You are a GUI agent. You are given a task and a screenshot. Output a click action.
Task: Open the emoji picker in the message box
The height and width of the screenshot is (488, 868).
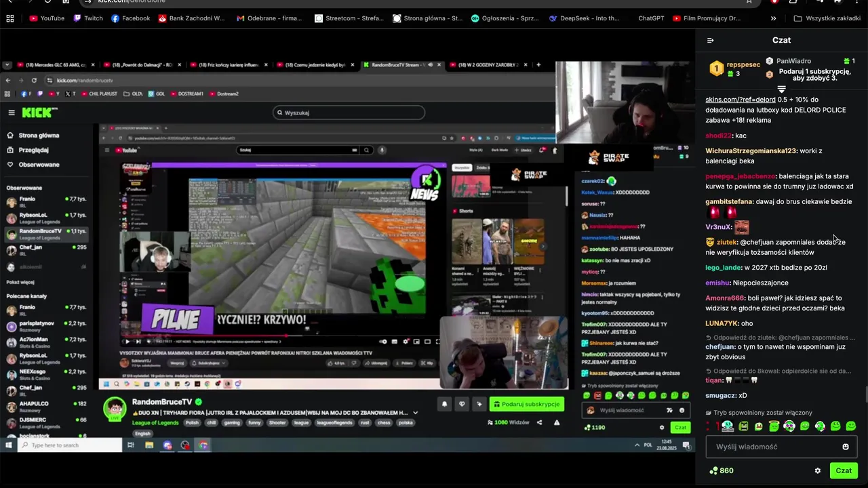[846, 447]
